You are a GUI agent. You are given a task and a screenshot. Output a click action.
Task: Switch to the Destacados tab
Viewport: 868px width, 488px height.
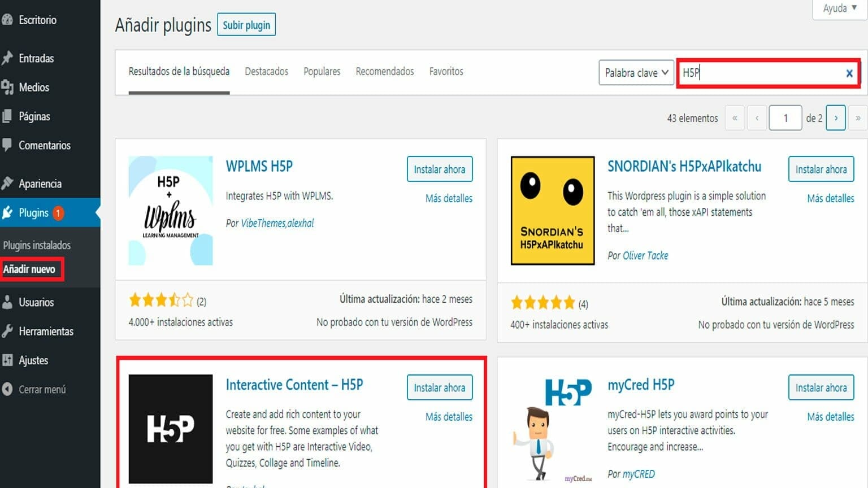pos(266,71)
